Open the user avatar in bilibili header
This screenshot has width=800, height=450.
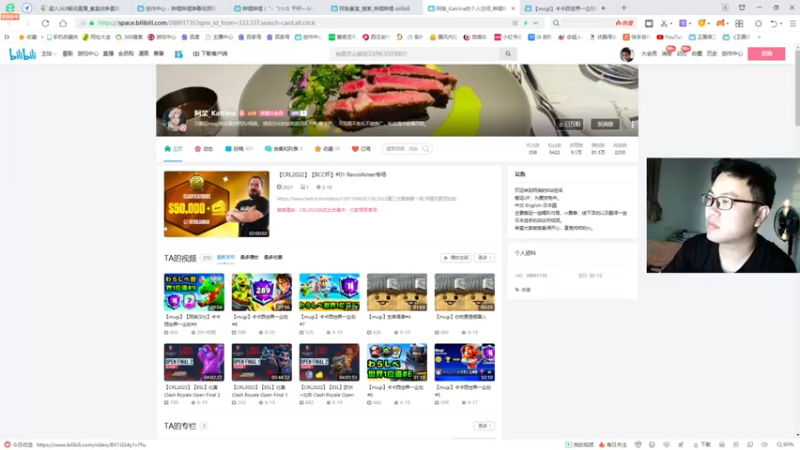click(x=627, y=54)
